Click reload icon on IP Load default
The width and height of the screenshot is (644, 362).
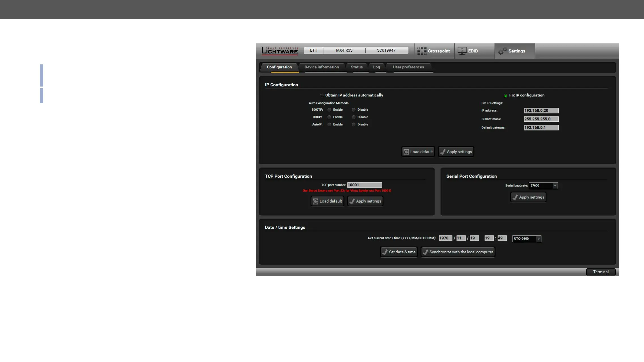click(406, 152)
